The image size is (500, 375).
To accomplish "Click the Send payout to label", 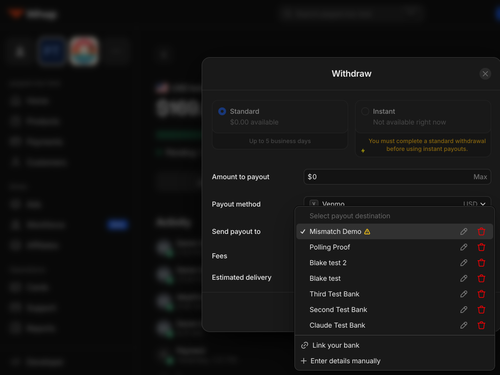I will point(236,232).
